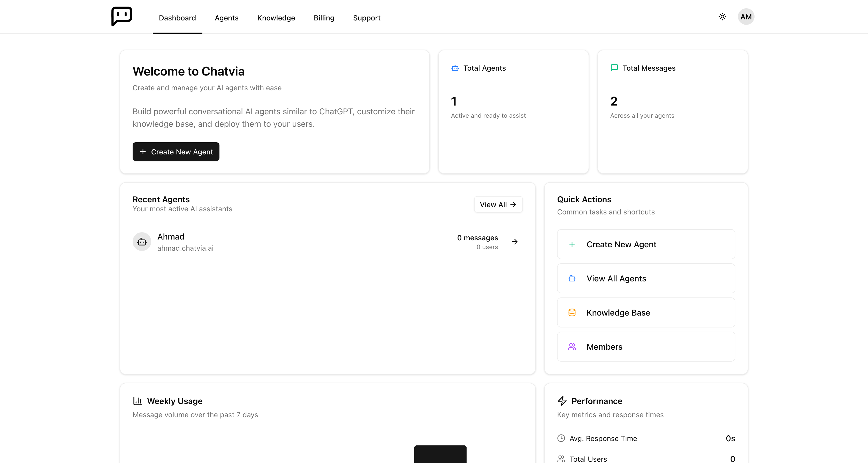The height and width of the screenshot is (463, 868).
Task: Go to the Knowledge tab
Action: pos(276,18)
